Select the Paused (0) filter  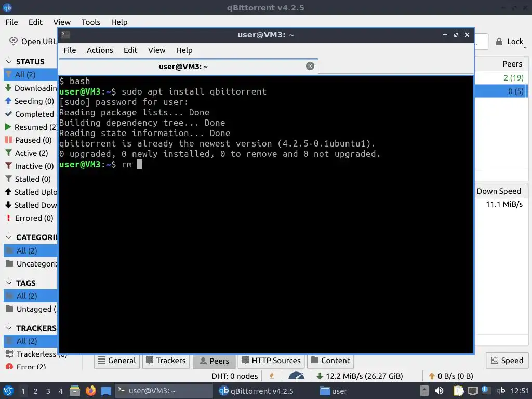(x=31, y=140)
